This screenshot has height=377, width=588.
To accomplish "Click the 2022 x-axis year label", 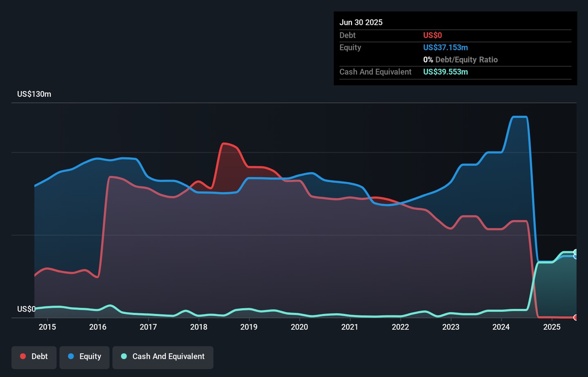I will pyautogui.click(x=400, y=327).
